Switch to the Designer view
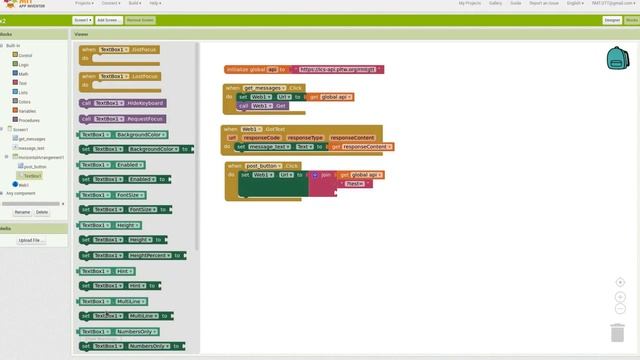Viewport: 640px width, 360px height. 612,20
